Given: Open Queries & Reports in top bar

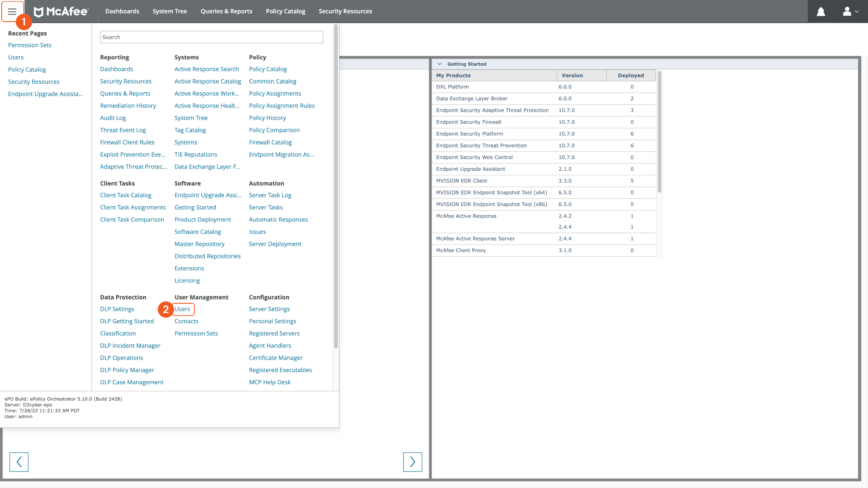Looking at the screenshot, I should 226,11.
